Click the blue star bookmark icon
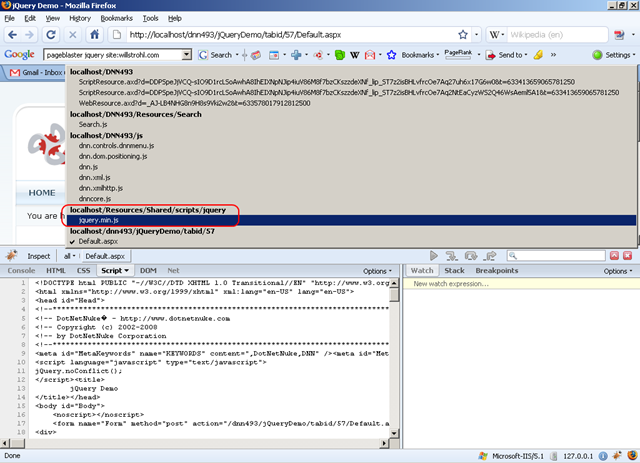The image size is (640, 463). point(391,55)
